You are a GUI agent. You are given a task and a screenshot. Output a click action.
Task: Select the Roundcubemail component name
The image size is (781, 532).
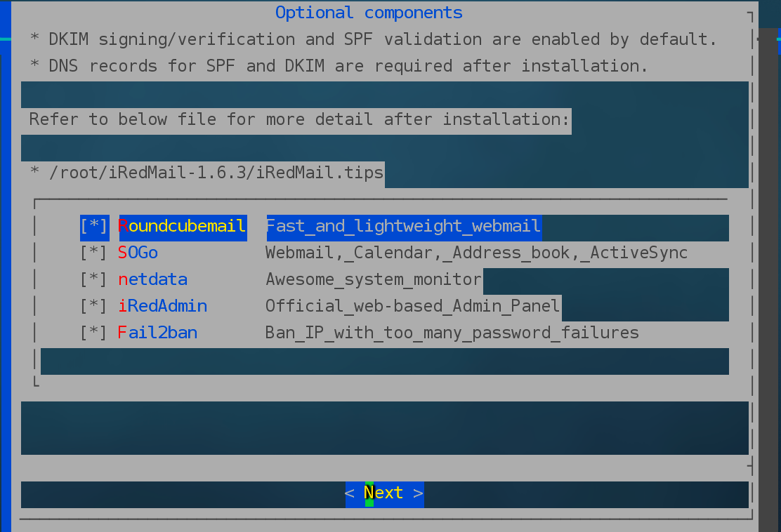[183, 227]
